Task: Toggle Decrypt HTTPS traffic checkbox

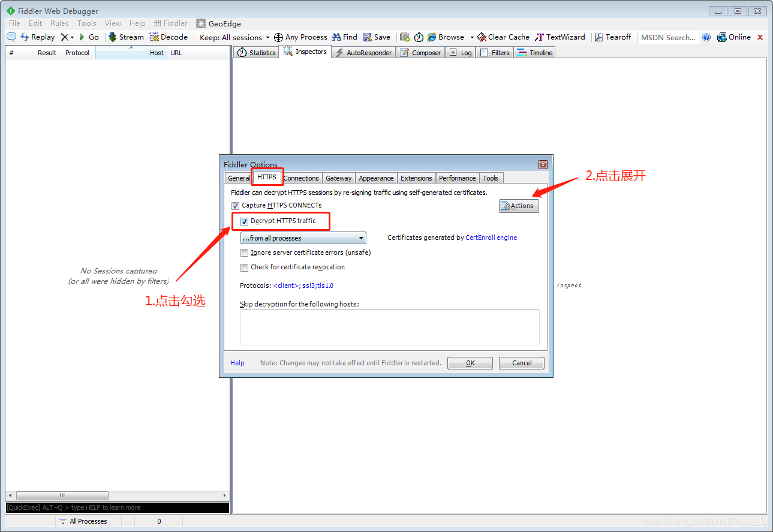Action: tap(244, 221)
